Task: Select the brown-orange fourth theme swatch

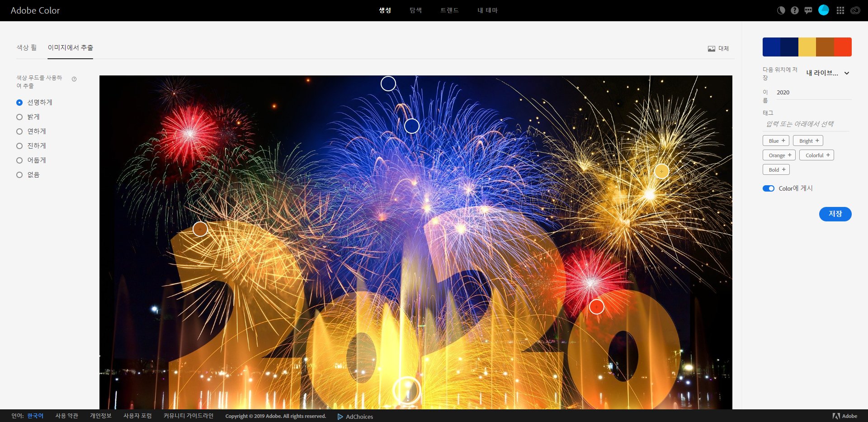Action: tap(825, 47)
